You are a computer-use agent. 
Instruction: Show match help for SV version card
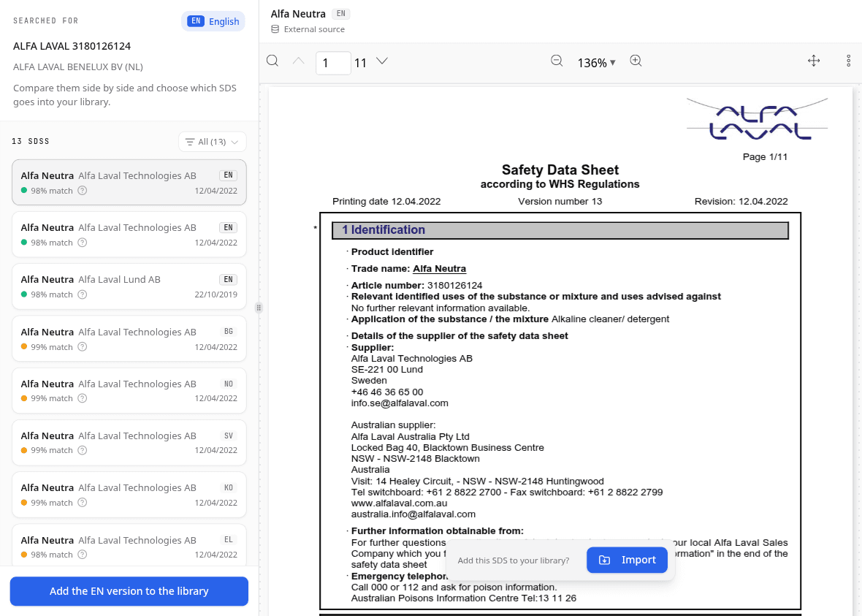point(83,450)
